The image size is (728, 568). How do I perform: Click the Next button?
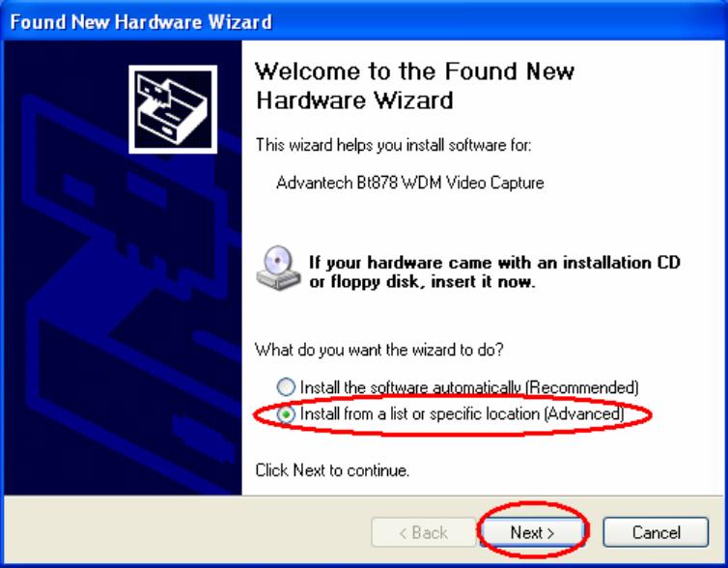click(532, 532)
